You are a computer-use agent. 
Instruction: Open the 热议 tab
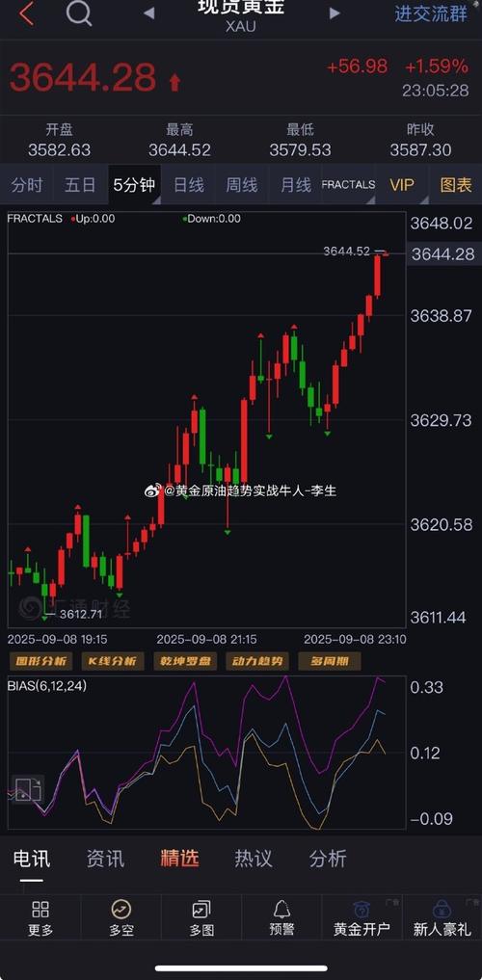pyautogui.click(x=254, y=859)
